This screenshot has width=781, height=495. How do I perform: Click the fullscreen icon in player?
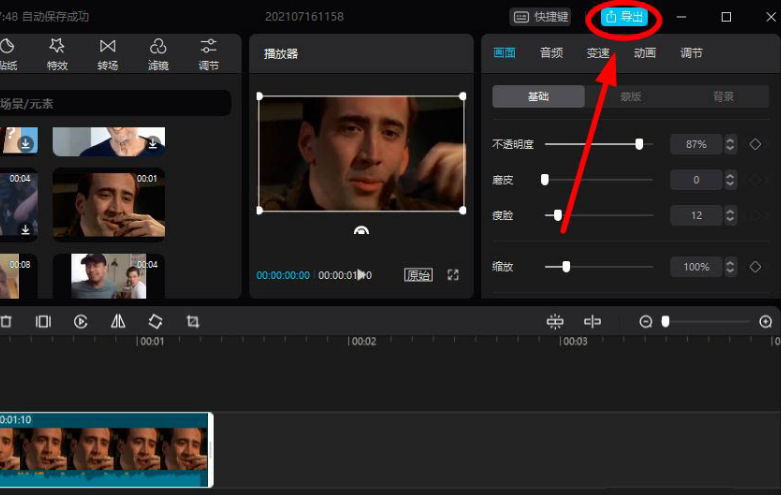tap(453, 275)
